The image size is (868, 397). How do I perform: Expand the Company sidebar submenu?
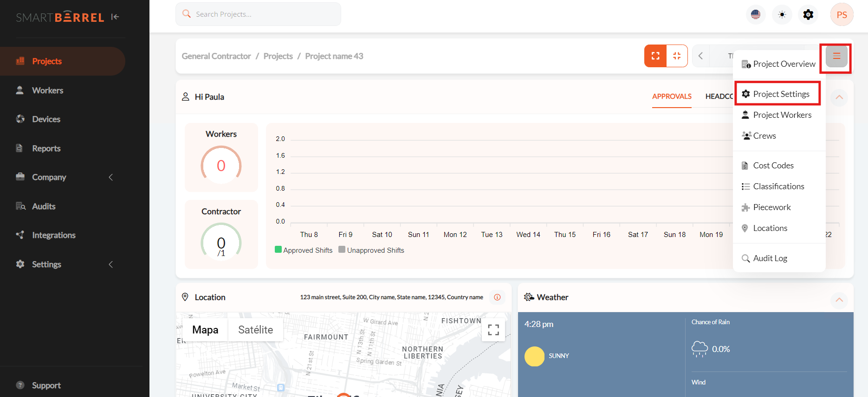click(110, 177)
